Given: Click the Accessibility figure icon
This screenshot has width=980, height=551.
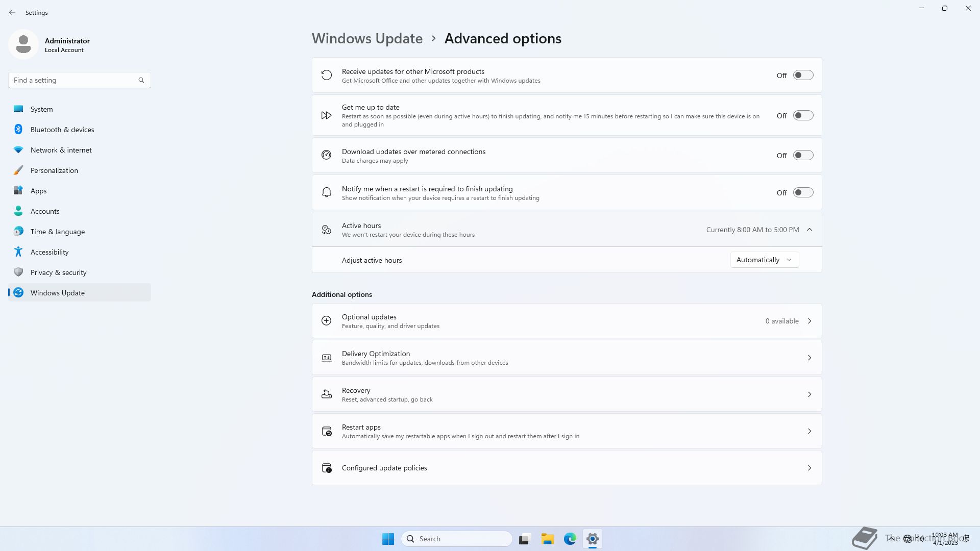Looking at the screenshot, I should (x=18, y=252).
